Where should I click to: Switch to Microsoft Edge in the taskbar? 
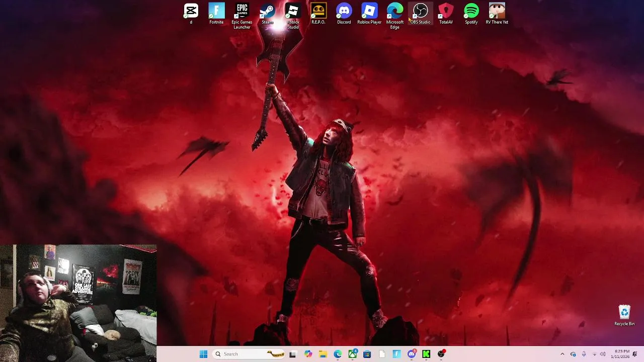(x=338, y=354)
